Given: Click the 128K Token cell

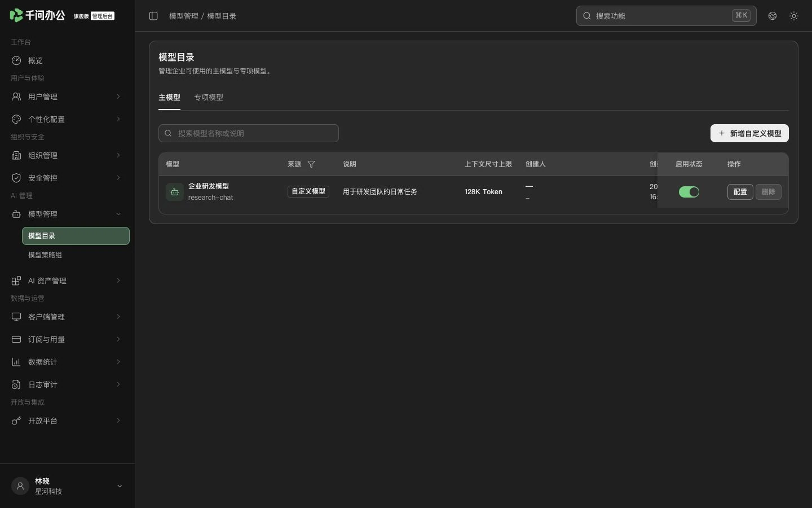Looking at the screenshot, I should coord(483,192).
